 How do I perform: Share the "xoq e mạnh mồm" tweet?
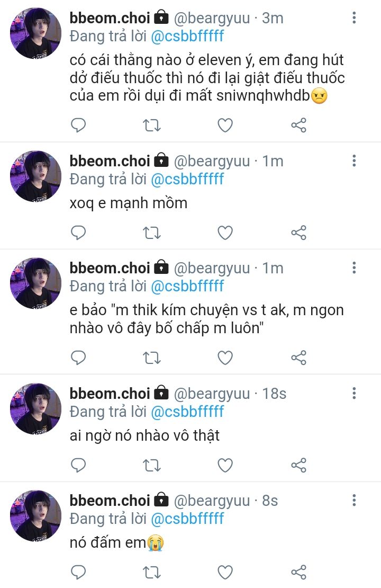tap(298, 233)
